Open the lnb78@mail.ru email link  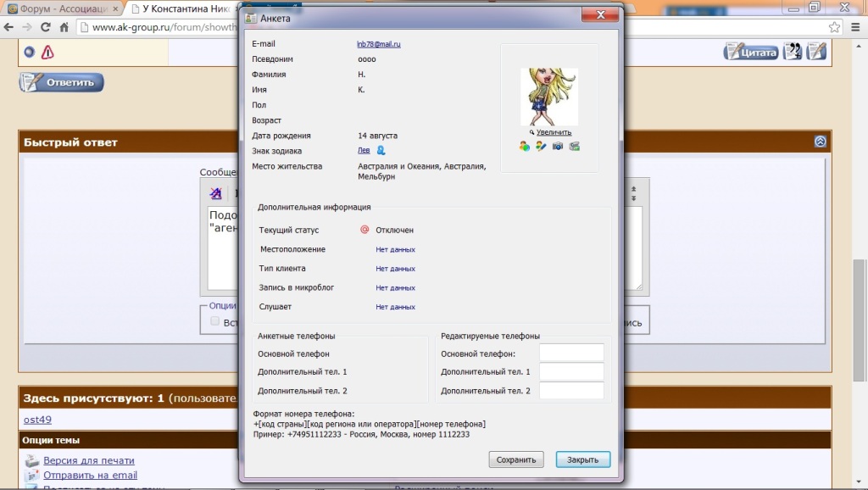(x=378, y=44)
